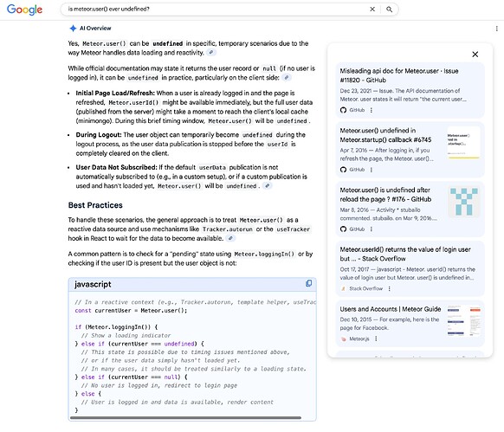Click Stack Overflow icon on Meteor.userId() card
Viewport: 504px width, 432px height.
343,288
